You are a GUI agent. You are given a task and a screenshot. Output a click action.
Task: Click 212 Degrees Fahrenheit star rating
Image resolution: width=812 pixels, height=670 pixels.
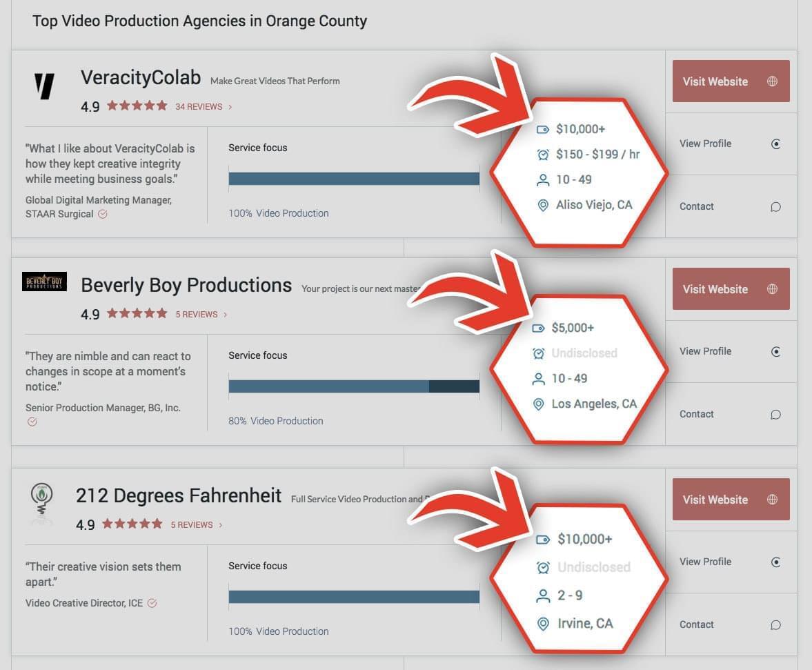click(x=132, y=524)
